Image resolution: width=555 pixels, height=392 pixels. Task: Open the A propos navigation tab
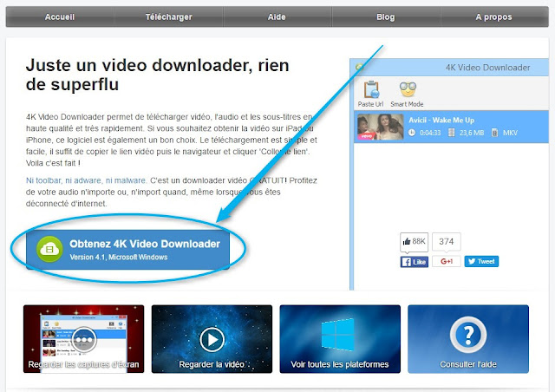click(493, 16)
